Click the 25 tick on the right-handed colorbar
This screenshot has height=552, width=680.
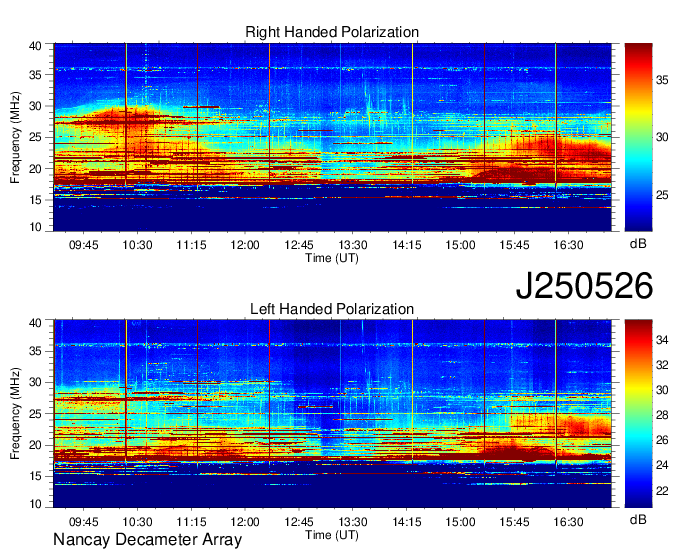662,195
